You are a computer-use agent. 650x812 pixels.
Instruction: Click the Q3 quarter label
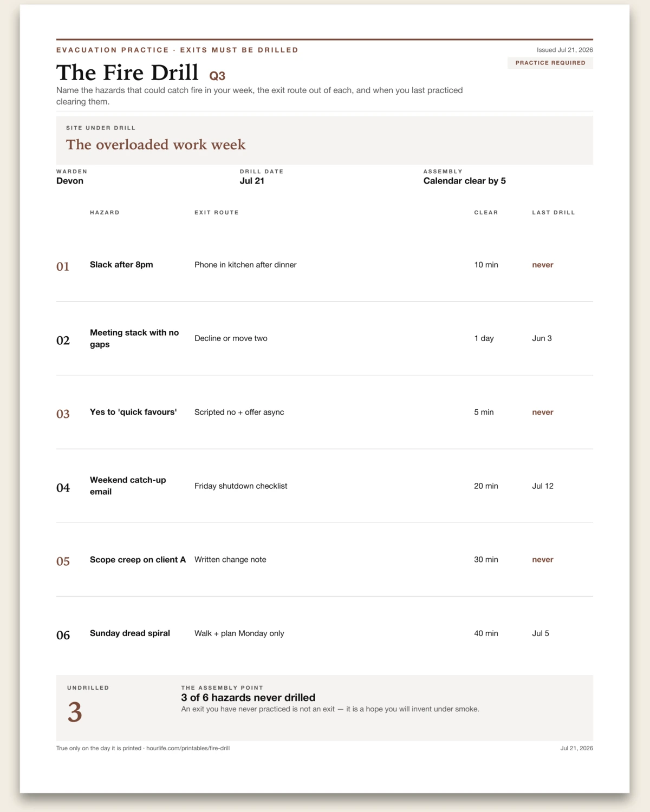[217, 76]
